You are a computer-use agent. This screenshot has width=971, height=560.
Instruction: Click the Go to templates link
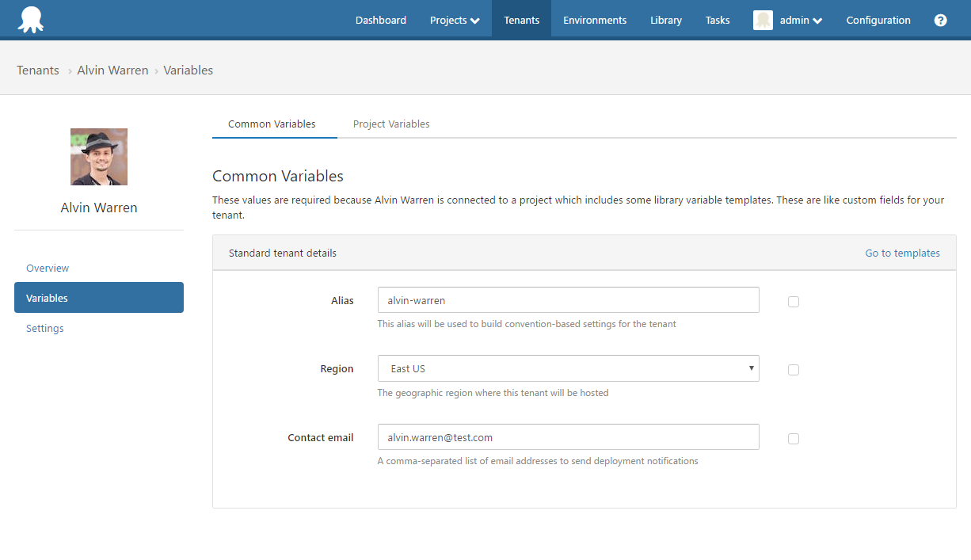pyautogui.click(x=902, y=253)
